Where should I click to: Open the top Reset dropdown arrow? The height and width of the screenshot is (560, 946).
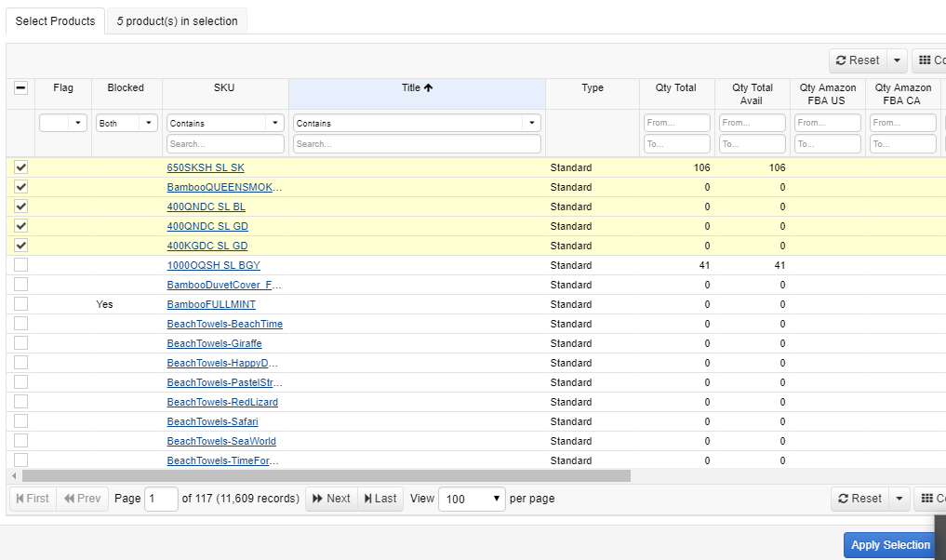click(897, 60)
